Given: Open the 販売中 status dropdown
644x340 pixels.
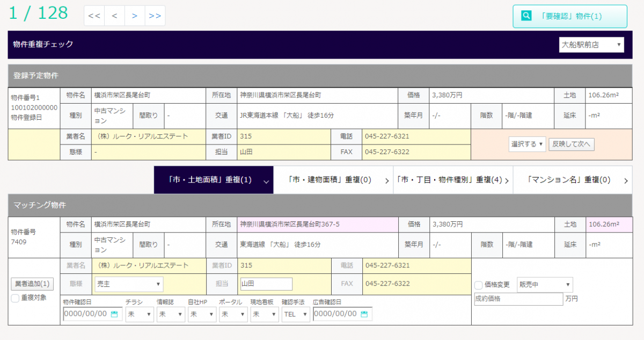Looking at the screenshot, I should tap(544, 285).
